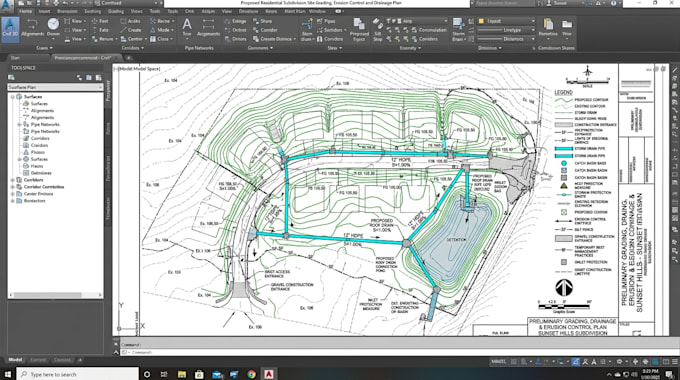Click the Commulation tool in the ribbon

(x=429, y=30)
